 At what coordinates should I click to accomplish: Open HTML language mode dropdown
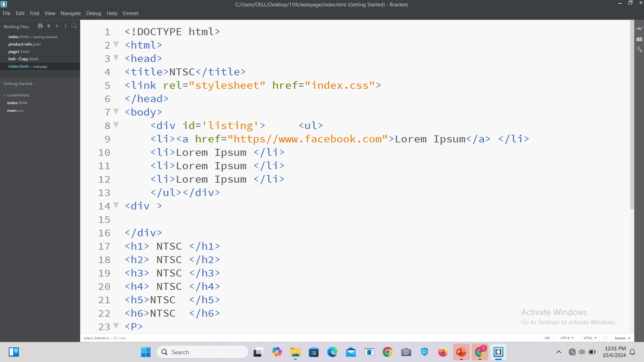[x=590, y=338]
